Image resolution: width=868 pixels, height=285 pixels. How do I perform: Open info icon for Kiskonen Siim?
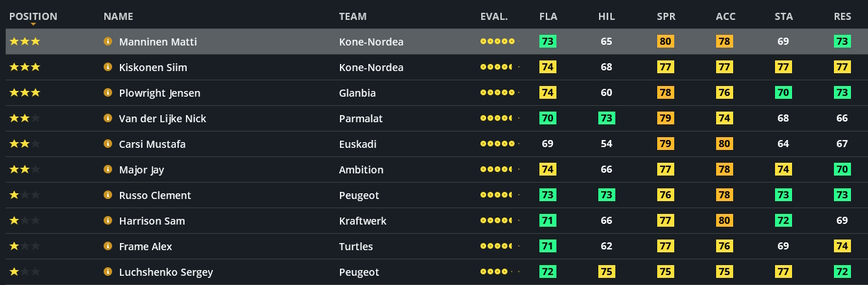tap(108, 68)
